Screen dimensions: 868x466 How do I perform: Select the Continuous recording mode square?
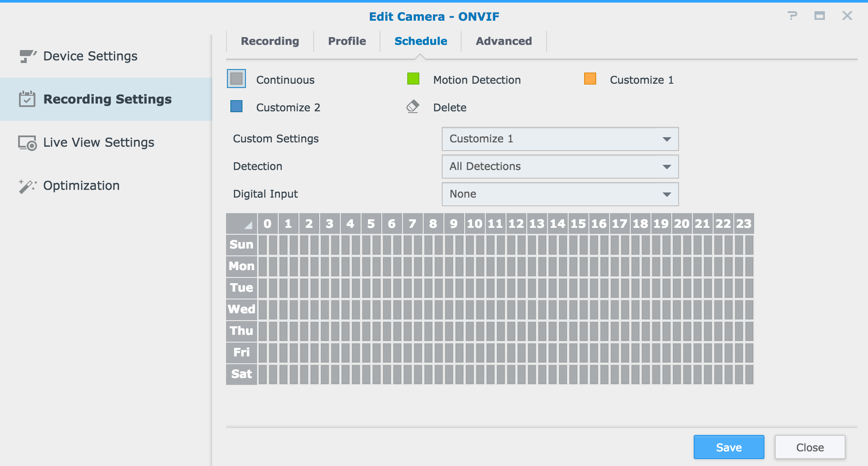(x=236, y=79)
